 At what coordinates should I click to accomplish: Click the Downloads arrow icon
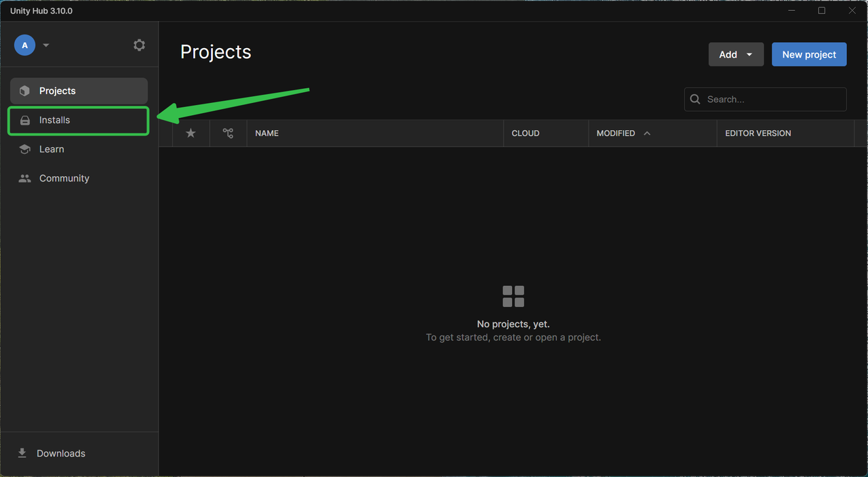22,453
